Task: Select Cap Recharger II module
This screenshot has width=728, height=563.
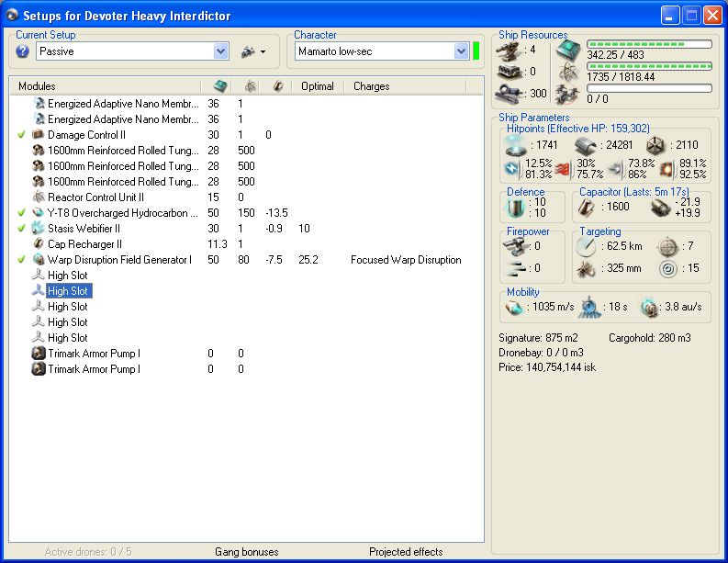Action: point(85,244)
